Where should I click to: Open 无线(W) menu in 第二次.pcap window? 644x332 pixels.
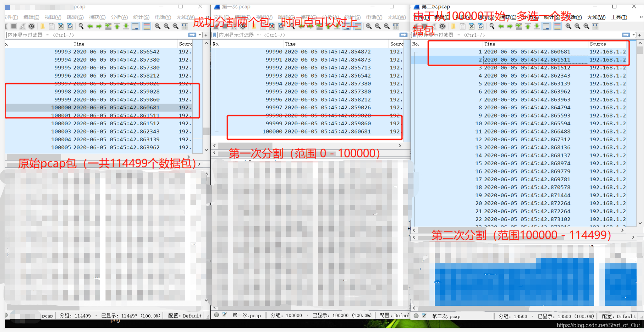tap(596, 17)
